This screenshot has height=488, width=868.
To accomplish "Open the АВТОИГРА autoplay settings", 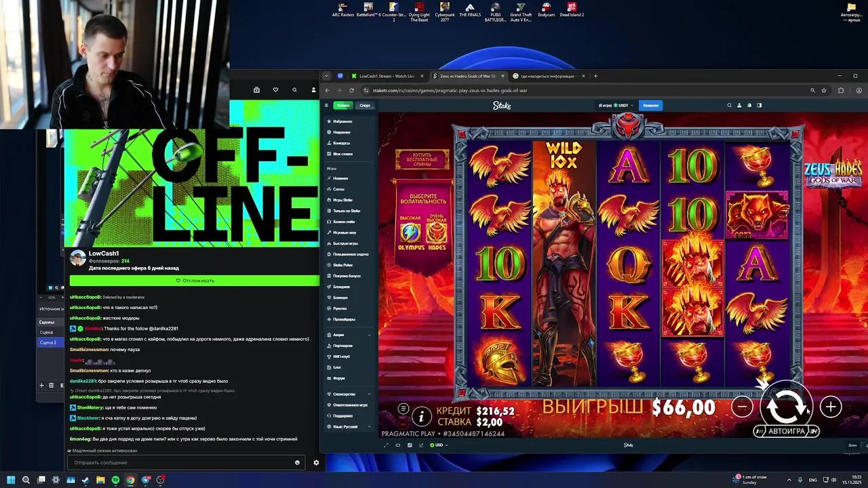I will pos(787,431).
